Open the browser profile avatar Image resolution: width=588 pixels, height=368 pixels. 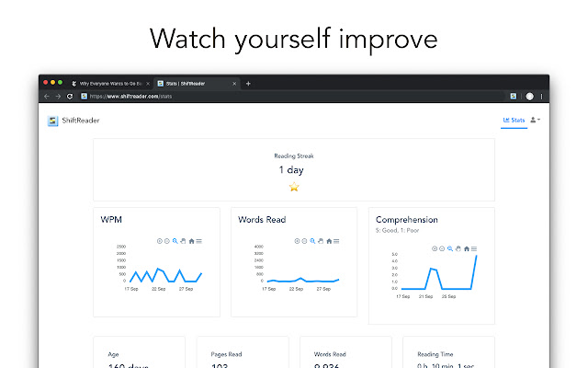529,97
